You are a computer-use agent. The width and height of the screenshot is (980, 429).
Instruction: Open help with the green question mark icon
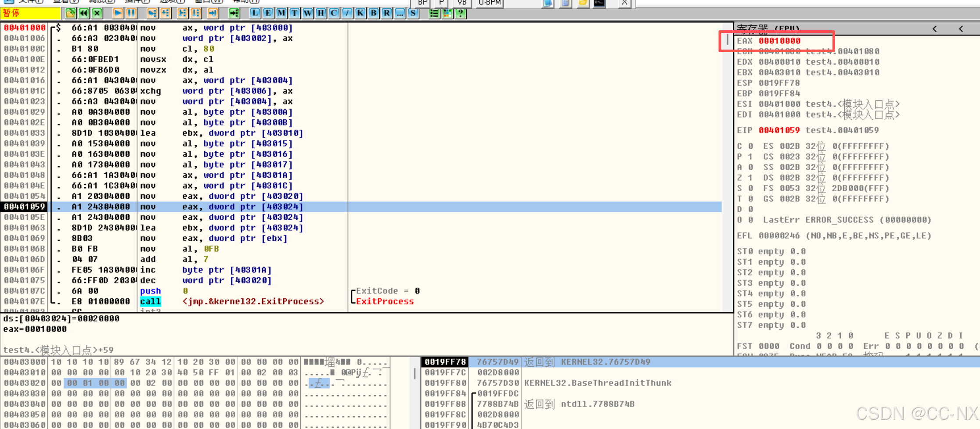tap(461, 13)
